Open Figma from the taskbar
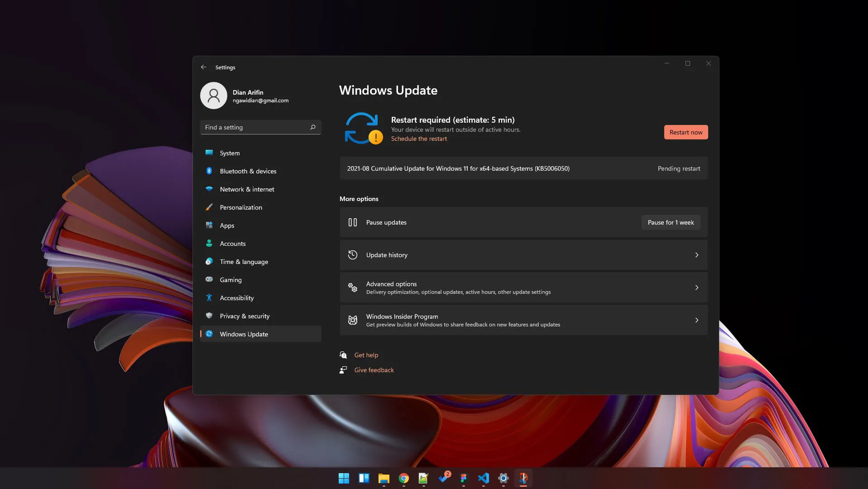The height and width of the screenshot is (489, 868). point(463,478)
